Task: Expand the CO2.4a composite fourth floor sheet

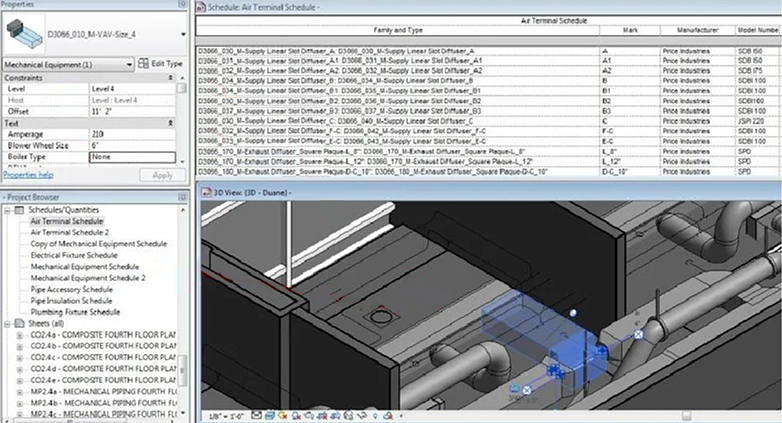Action: (x=20, y=335)
